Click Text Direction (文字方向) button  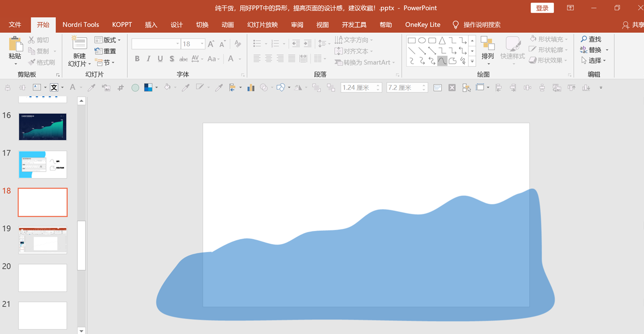[x=354, y=40]
